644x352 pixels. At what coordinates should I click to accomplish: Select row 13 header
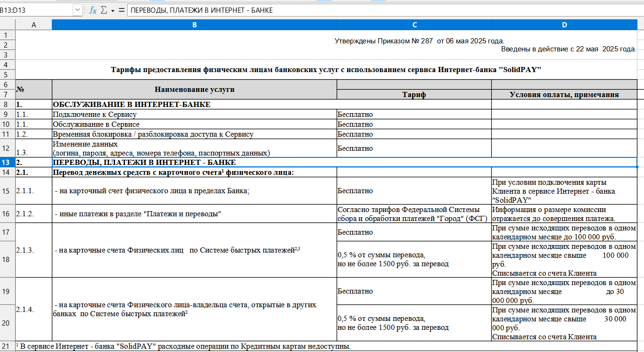point(8,163)
